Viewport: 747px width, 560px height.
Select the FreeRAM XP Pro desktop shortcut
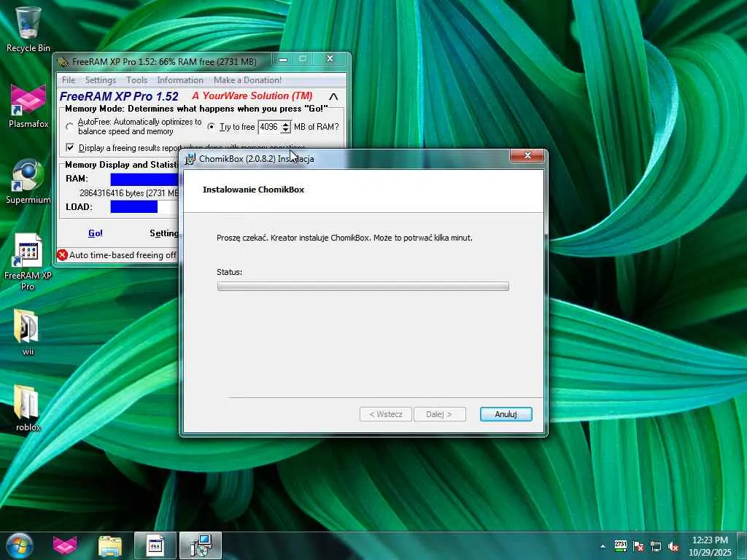point(28,262)
